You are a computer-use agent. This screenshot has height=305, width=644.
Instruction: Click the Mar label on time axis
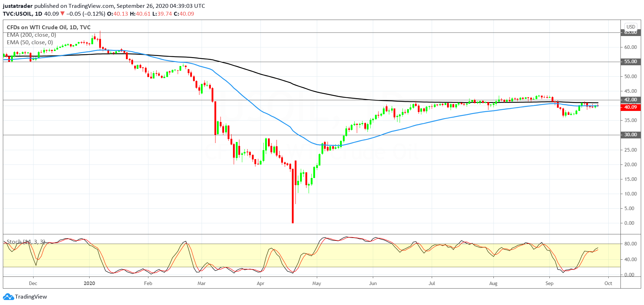pos(202,283)
